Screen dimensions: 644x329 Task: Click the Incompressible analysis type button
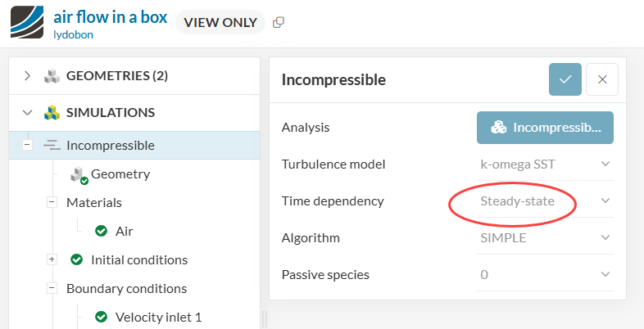coord(545,128)
